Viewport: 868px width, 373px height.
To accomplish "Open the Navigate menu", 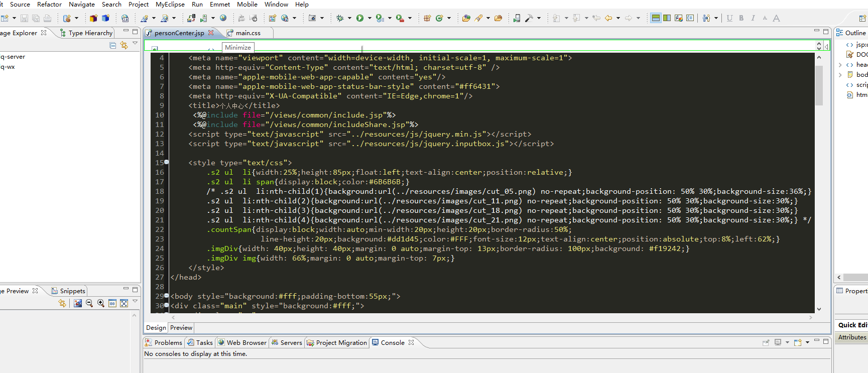I will click(82, 4).
